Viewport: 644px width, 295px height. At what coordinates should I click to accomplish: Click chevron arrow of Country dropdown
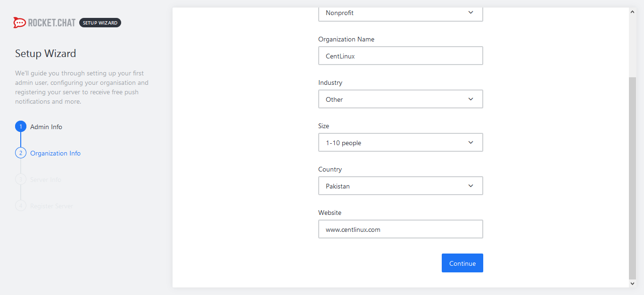pos(471,186)
